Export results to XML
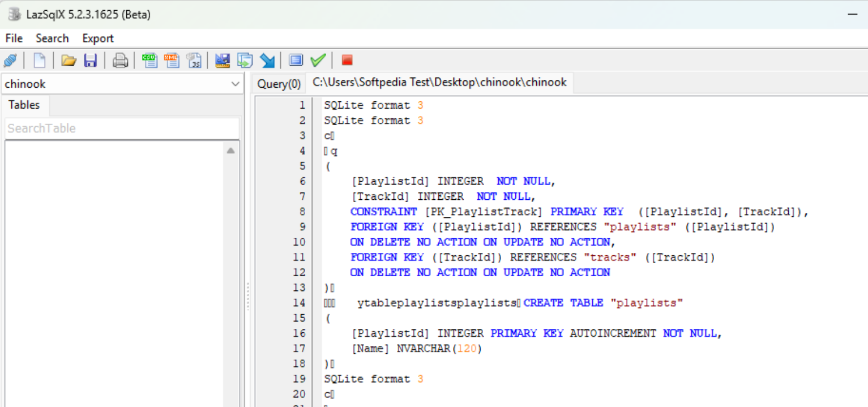Viewport: 868px width, 407px height. click(x=172, y=60)
